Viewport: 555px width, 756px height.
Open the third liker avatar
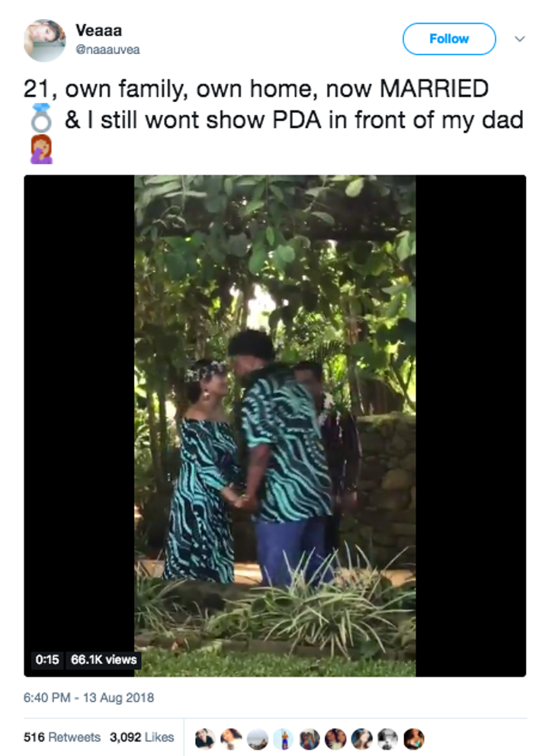(257, 738)
